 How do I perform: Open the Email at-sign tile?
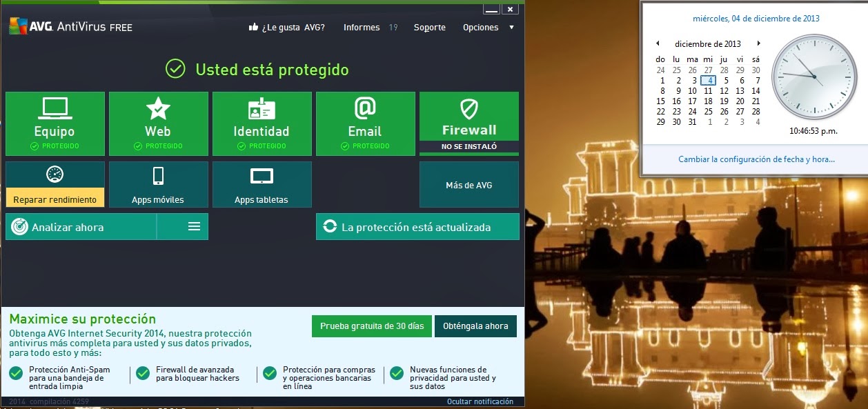click(366, 124)
